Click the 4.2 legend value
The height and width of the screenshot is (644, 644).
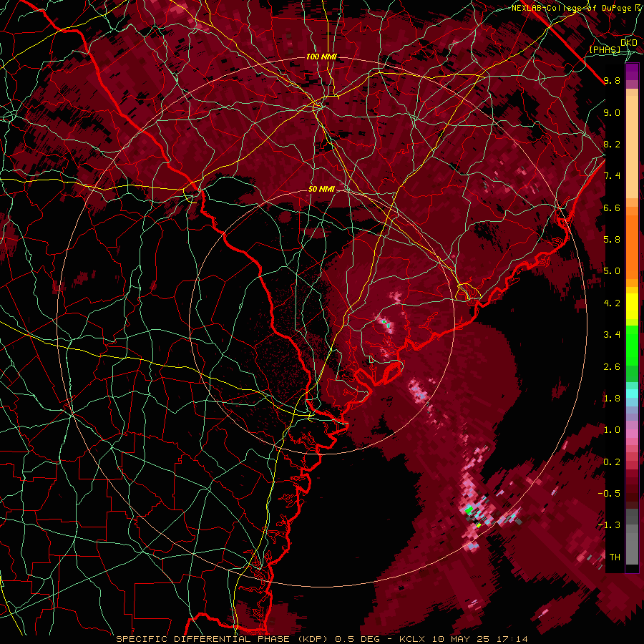[612, 303]
